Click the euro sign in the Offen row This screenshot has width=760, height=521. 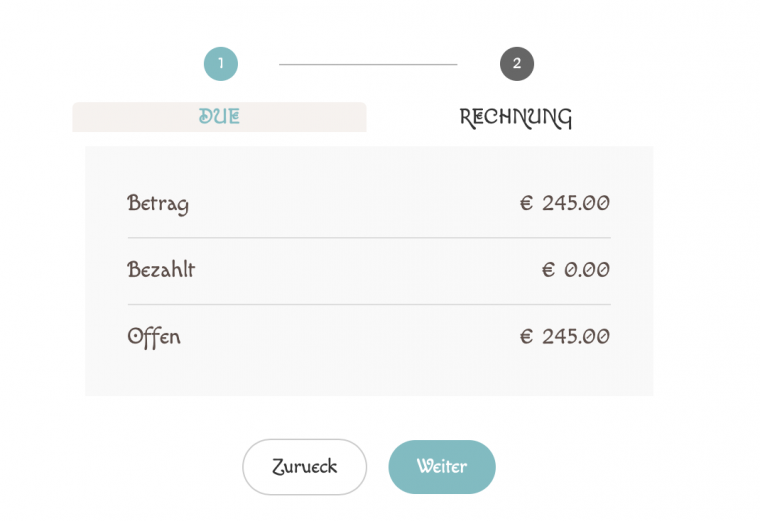[526, 337]
